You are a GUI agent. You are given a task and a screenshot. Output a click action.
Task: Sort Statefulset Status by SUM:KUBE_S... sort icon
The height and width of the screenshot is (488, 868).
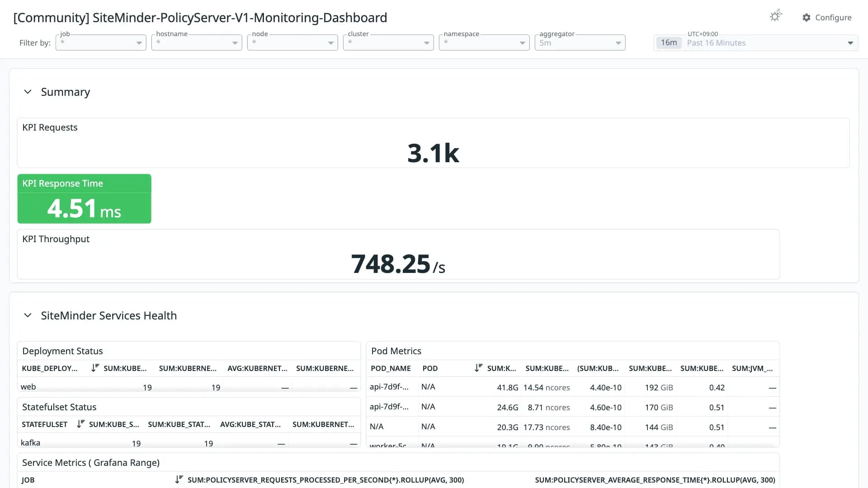pos(80,424)
